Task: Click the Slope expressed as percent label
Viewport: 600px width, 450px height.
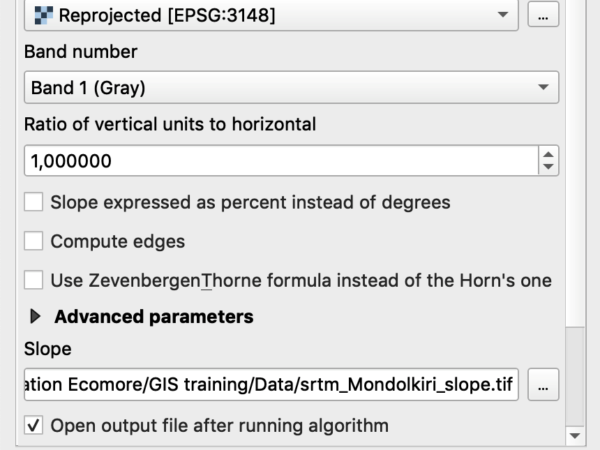Action: [x=250, y=202]
